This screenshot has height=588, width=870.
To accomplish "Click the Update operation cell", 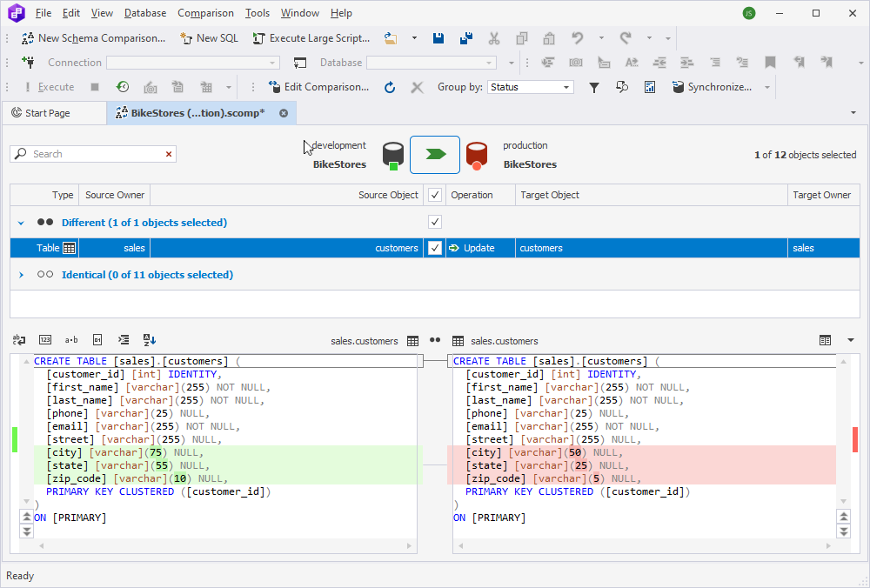I will pos(480,248).
